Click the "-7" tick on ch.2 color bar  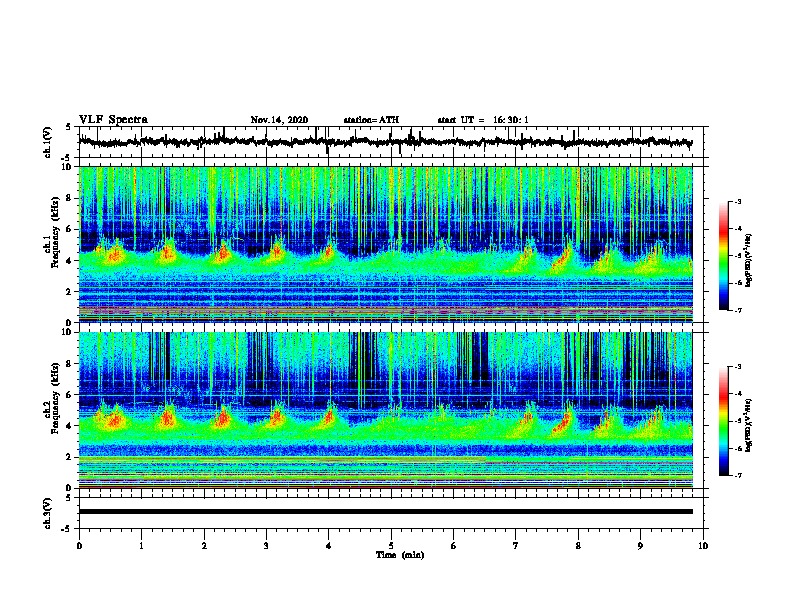pyautogui.click(x=738, y=475)
